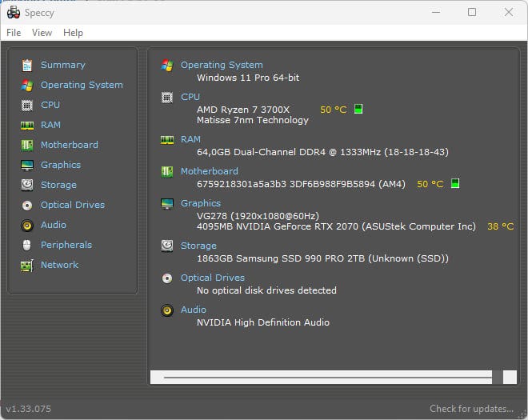Click the CPU chip icon in summary pane
This screenshot has height=420, width=528.
(x=167, y=98)
